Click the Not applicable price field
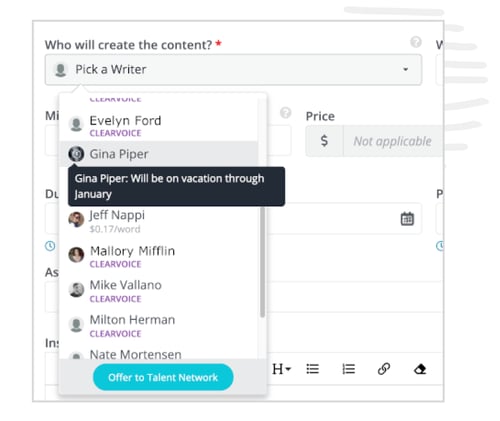 point(392,141)
